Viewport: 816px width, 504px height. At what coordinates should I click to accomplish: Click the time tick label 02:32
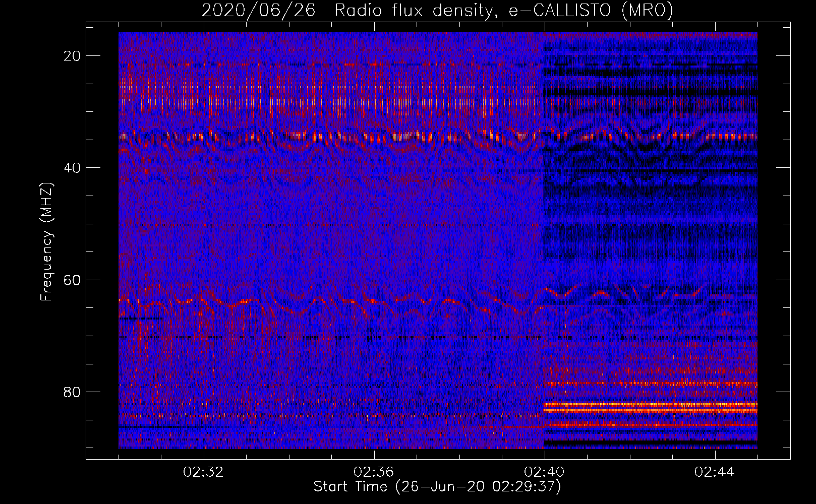click(203, 472)
